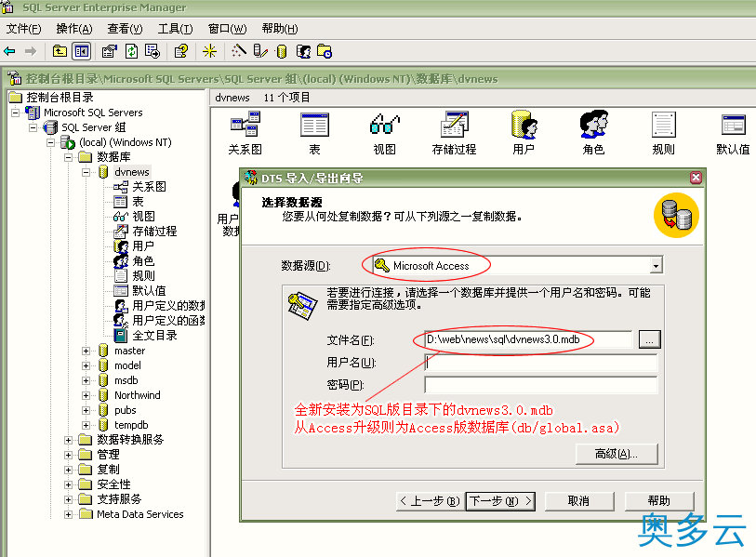Viewport: 756px width, 557px height.
Task: Click the file browse ... button
Action: tap(649, 339)
